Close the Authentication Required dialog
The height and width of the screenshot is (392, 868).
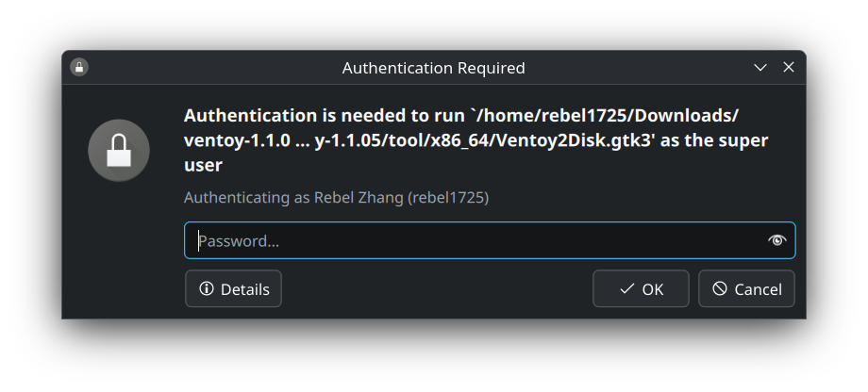coord(789,68)
